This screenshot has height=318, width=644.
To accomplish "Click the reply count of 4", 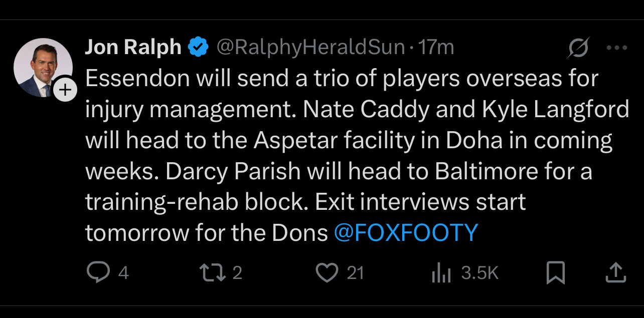I will (x=123, y=273).
